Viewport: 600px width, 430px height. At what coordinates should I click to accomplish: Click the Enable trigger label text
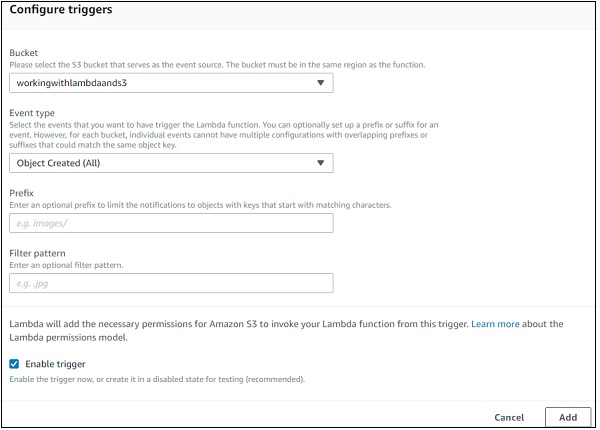tap(58, 364)
